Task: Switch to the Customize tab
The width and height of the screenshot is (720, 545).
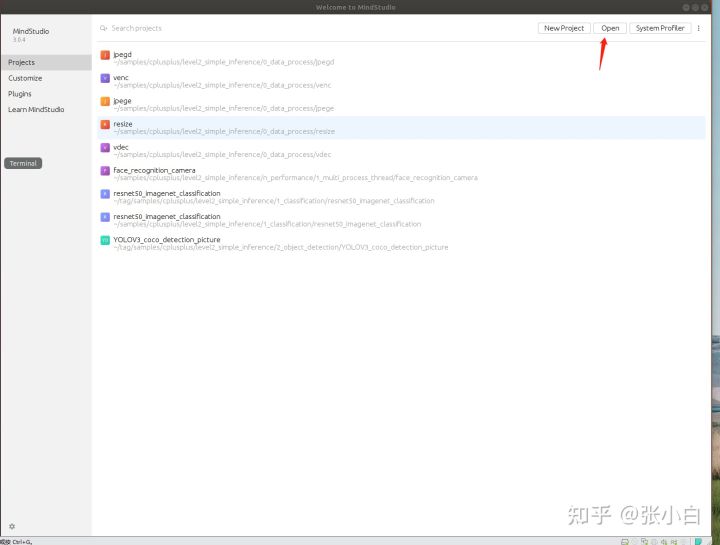Action: [46, 78]
